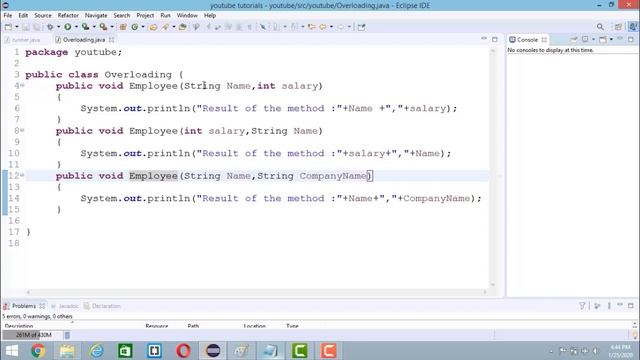Switch to the Javadoc tab

[x=64, y=306]
